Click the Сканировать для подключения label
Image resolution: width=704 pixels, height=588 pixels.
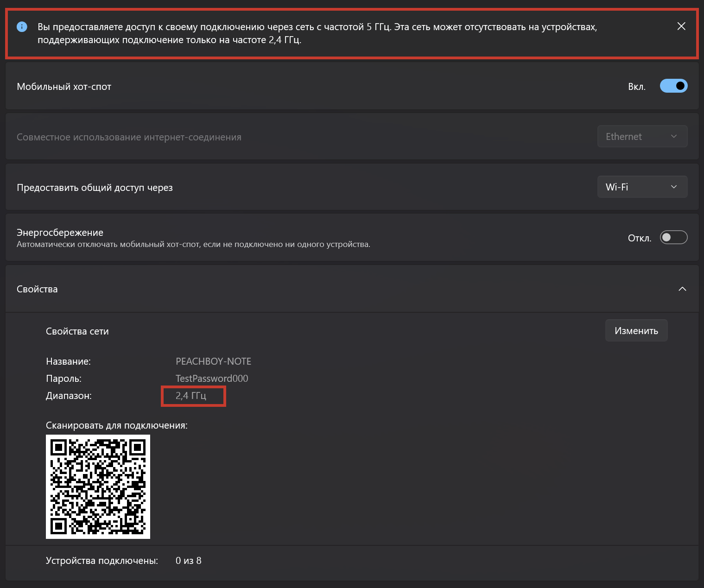(117, 425)
